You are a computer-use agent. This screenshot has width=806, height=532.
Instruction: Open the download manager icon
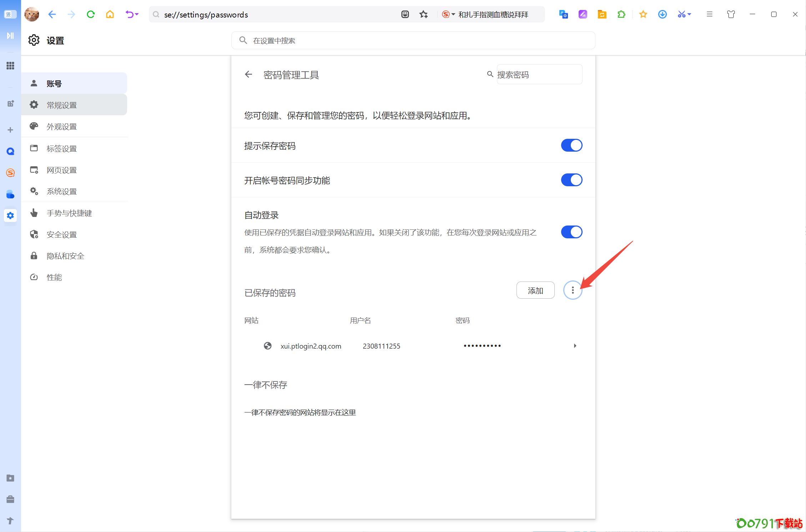(662, 15)
